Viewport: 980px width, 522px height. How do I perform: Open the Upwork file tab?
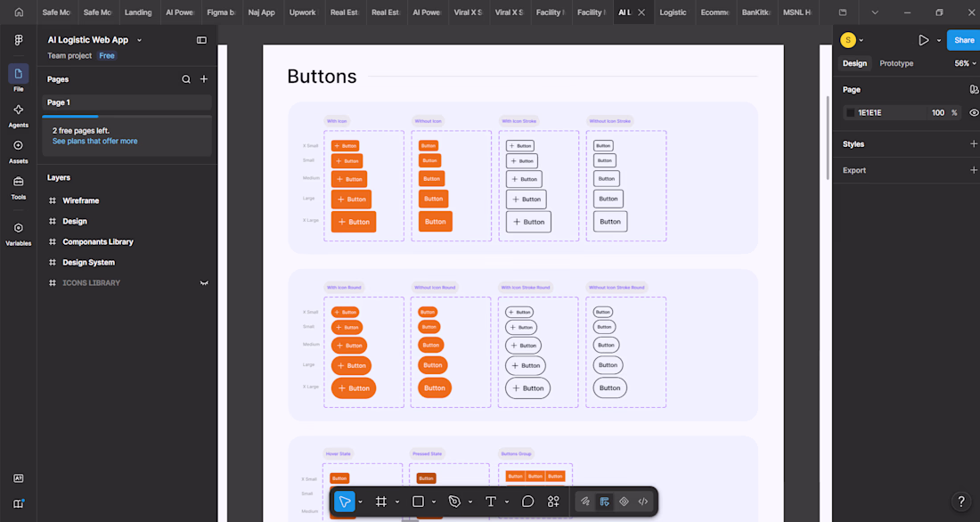[303, 12]
